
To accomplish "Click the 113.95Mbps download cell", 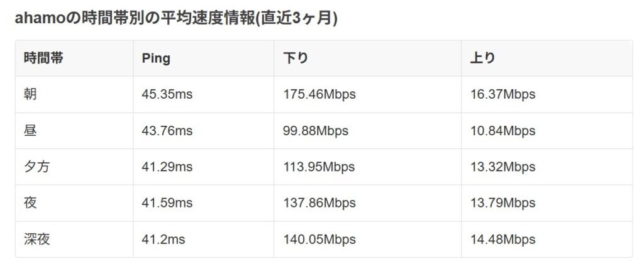I will 319,167.
